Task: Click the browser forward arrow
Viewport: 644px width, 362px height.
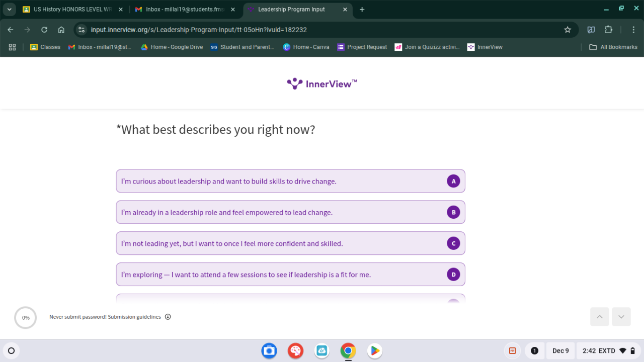Action: point(27,30)
